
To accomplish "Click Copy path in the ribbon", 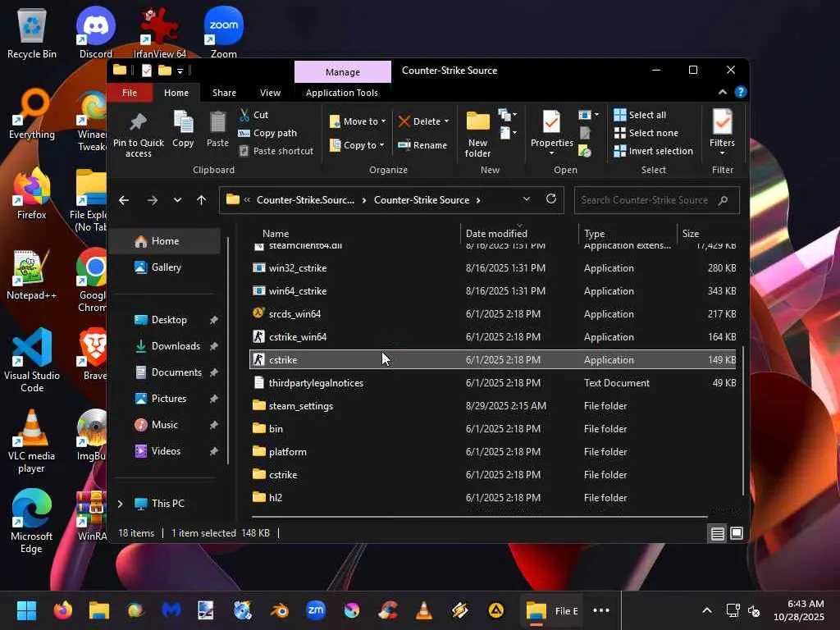I will click(x=267, y=133).
